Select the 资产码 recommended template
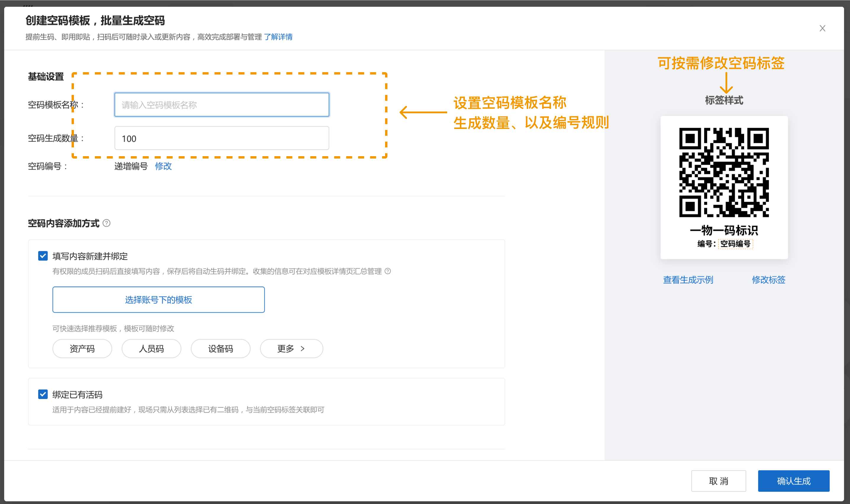Screen dimensions: 850x504 [x=82, y=349]
